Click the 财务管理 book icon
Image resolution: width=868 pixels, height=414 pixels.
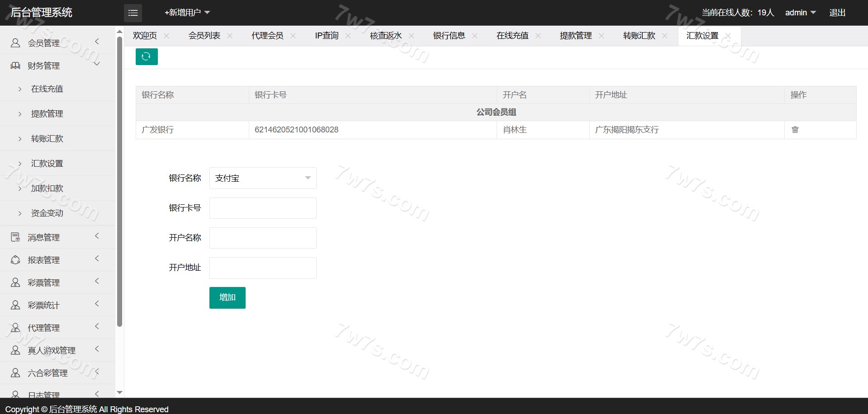pos(15,66)
